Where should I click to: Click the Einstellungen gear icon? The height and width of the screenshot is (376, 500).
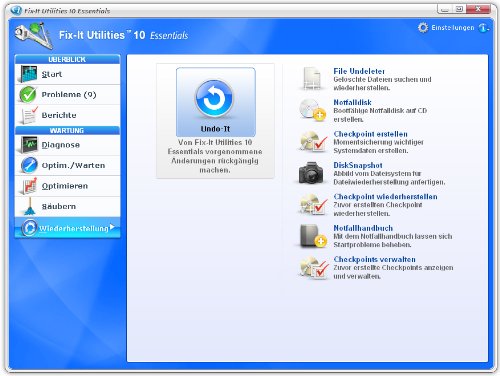pos(423,28)
